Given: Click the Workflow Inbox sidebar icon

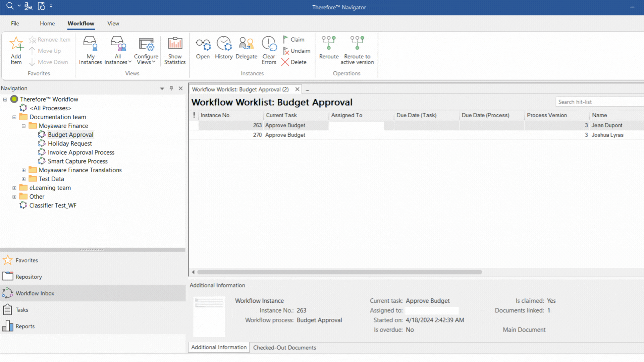Looking at the screenshot, I should coord(7,293).
